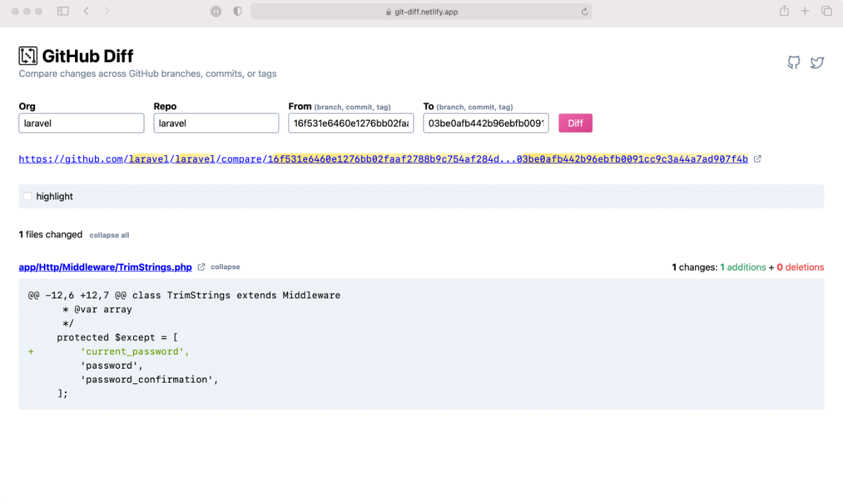Open the GitHub repository via the octocat icon
Viewport: 843px width, 504px height.
click(x=793, y=62)
